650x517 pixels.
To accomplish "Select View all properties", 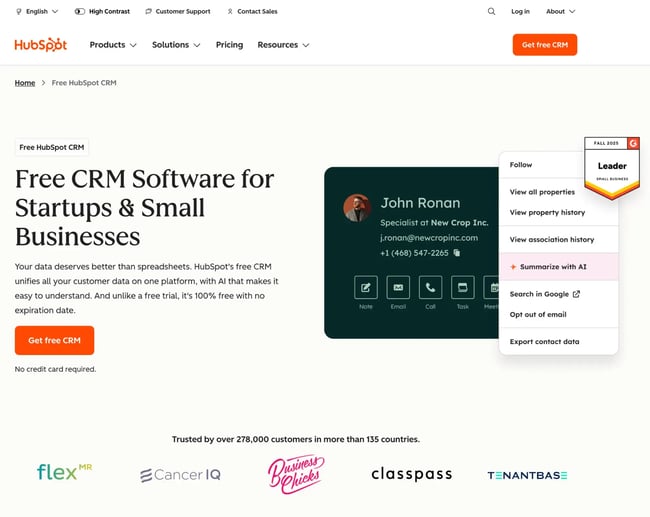I will click(542, 192).
